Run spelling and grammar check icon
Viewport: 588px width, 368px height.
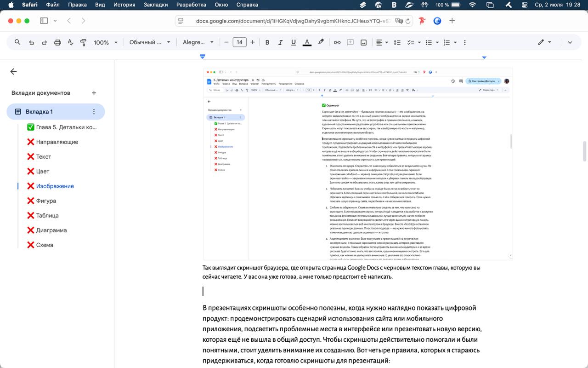coord(70,42)
